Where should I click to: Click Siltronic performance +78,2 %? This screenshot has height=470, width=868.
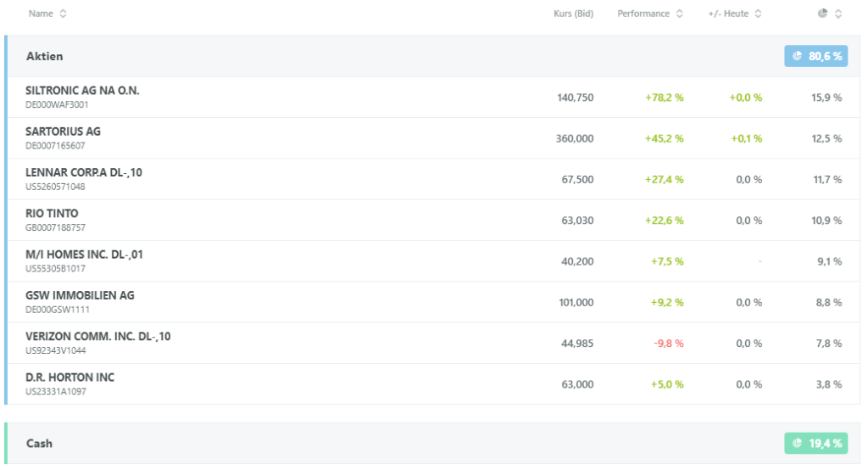[665, 98]
